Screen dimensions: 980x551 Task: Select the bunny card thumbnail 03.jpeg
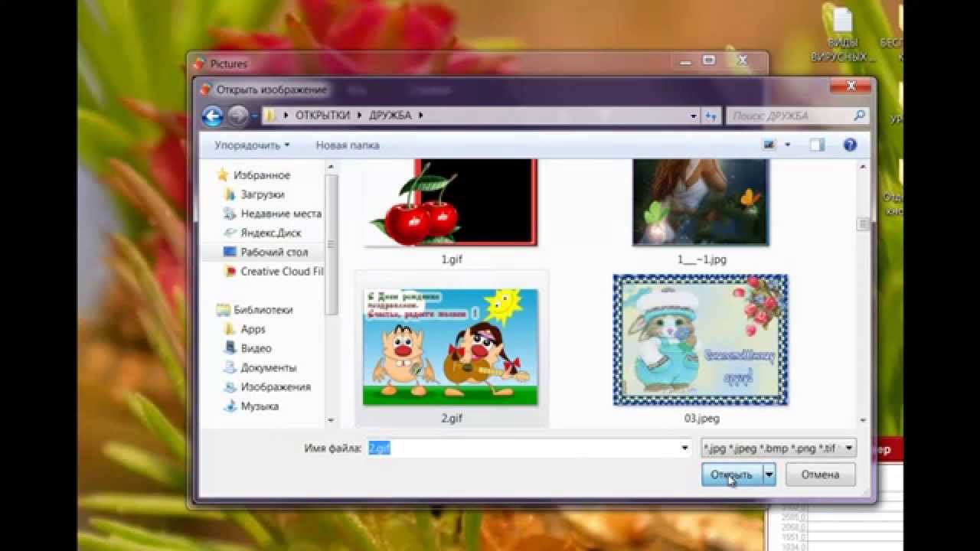701,340
